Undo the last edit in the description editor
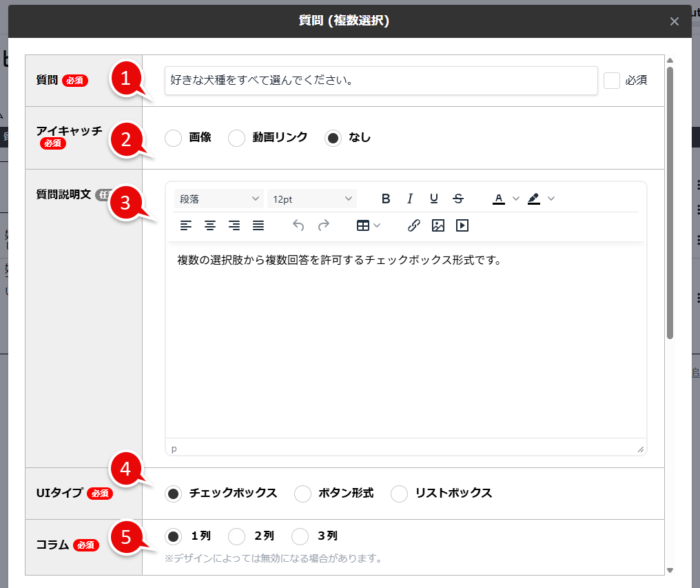This screenshot has height=588, width=700. click(x=298, y=225)
